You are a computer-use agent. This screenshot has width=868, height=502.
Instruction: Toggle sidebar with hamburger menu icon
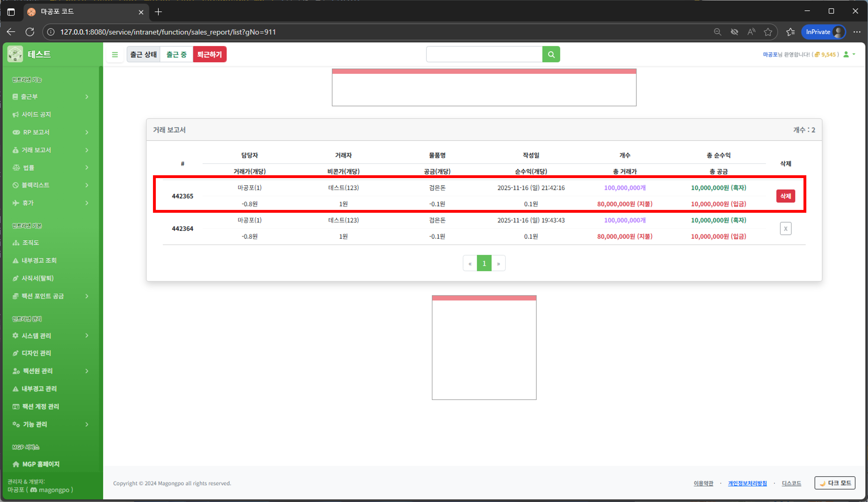coord(115,54)
